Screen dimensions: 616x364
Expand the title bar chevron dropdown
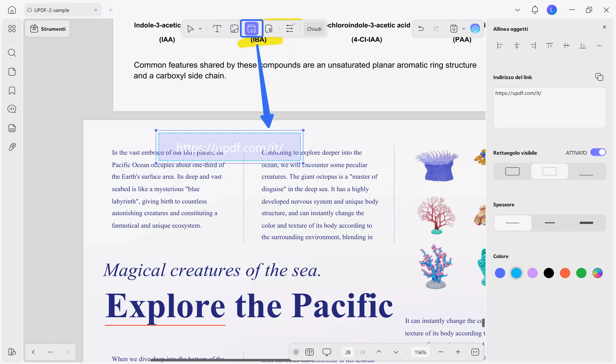pyautogui.click(x=517, y=10)
